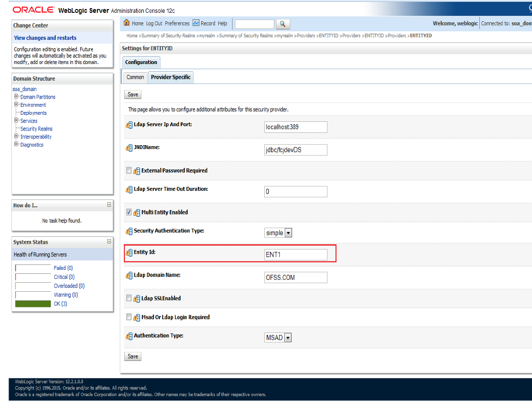Click Warning (0) status link
Viewport: 532px width, 416px height.
coord(66,295)
